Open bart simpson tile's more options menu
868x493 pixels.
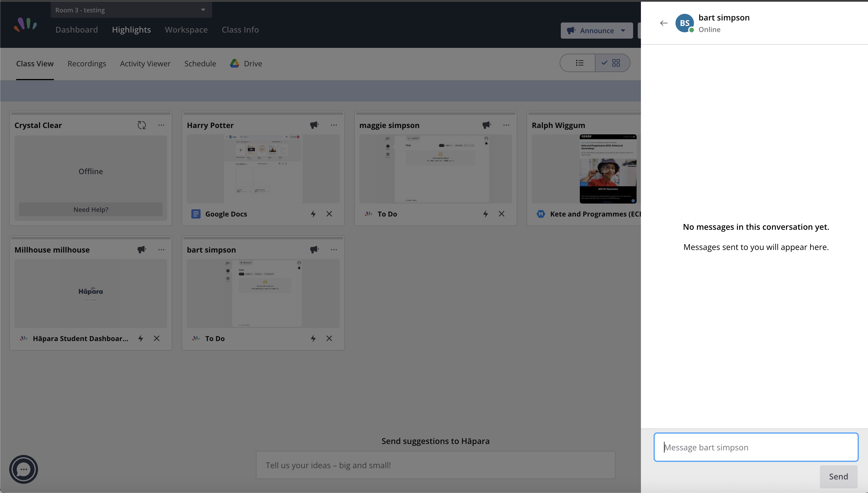tap(334, 250)
